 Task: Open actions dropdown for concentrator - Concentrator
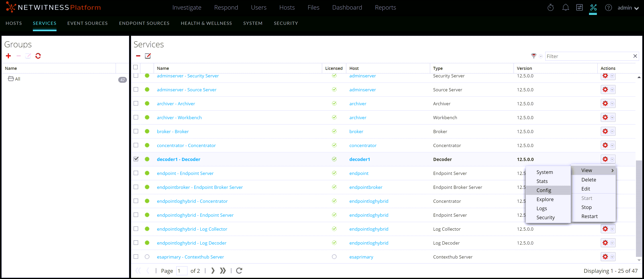(x=612, y=145)
